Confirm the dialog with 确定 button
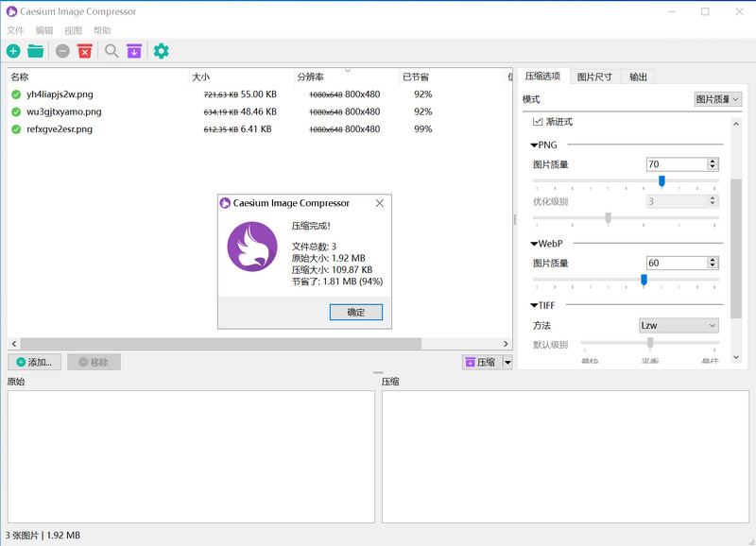 pos(356,313)
